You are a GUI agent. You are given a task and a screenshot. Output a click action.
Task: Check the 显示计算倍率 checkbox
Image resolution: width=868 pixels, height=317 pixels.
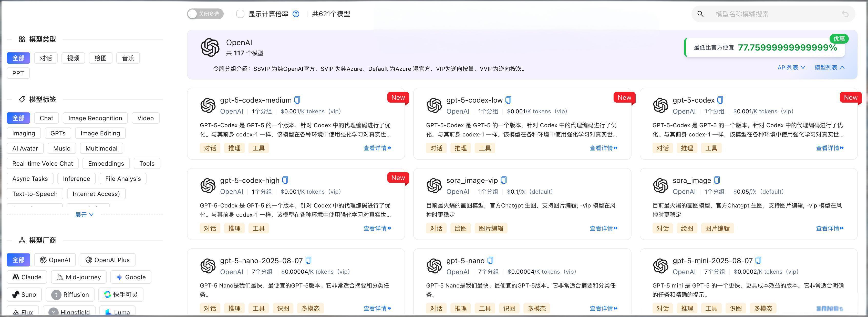point(240,14)
